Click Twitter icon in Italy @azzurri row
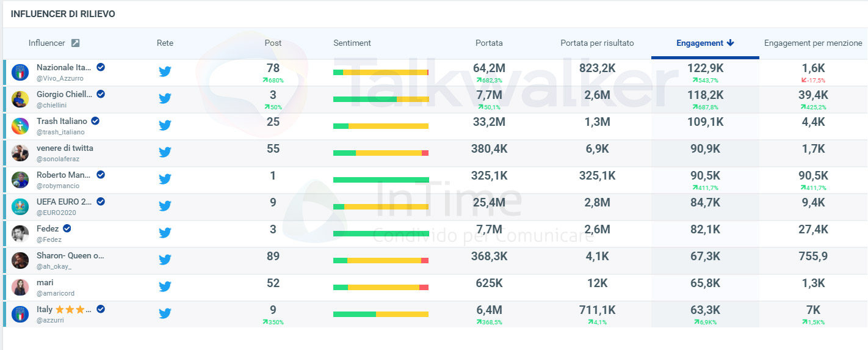Viewport: 868px width, 350px height. click(165, 313)
